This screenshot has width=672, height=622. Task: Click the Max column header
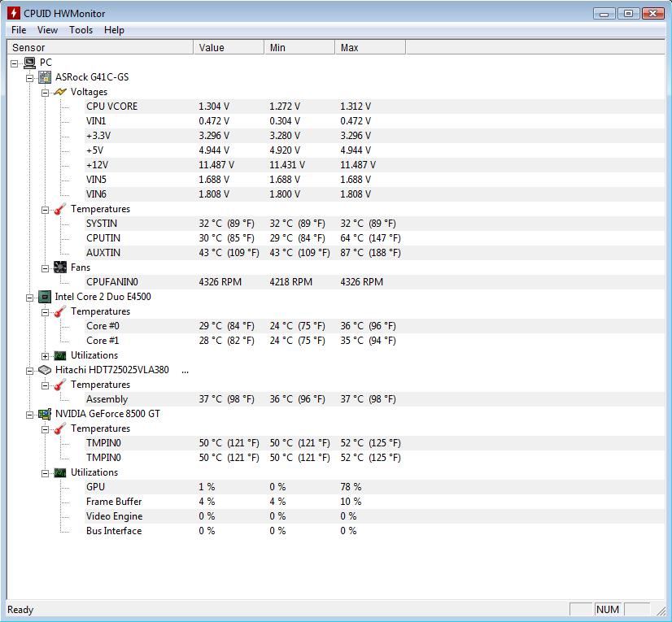(370, 47)
